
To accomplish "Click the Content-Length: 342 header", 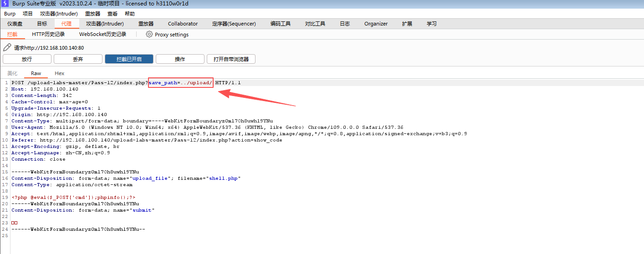I will [x=41, y=96].
